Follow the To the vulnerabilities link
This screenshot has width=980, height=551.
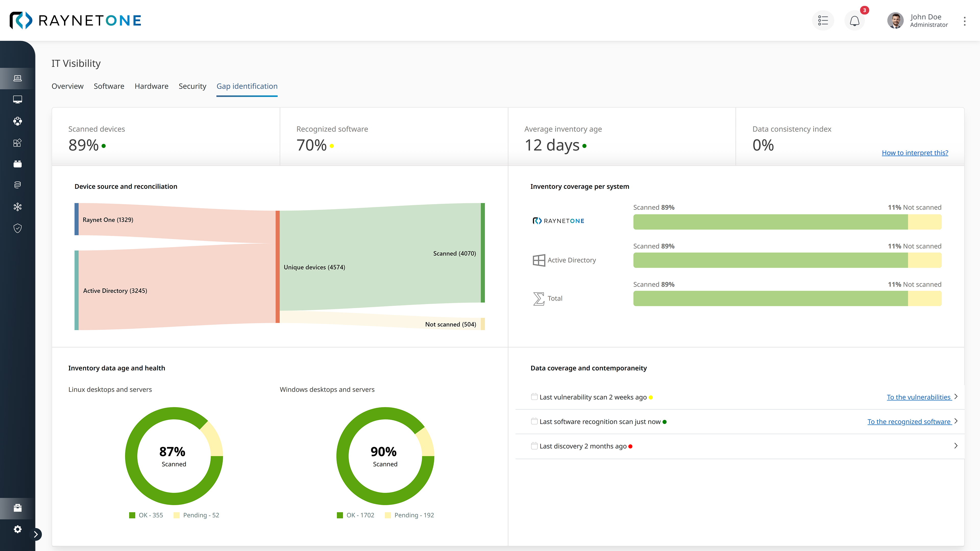pyautogui.click(x=919, y=397)
